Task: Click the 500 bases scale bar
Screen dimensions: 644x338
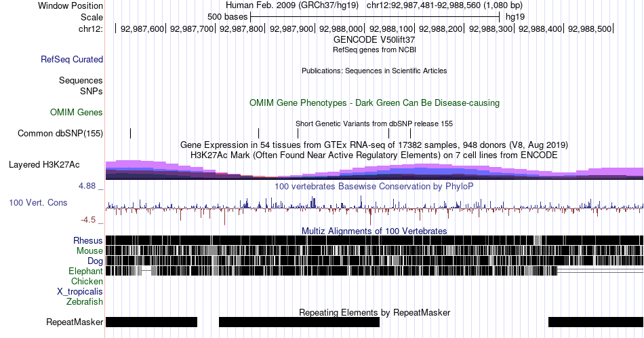Action: tap(375, 17)
